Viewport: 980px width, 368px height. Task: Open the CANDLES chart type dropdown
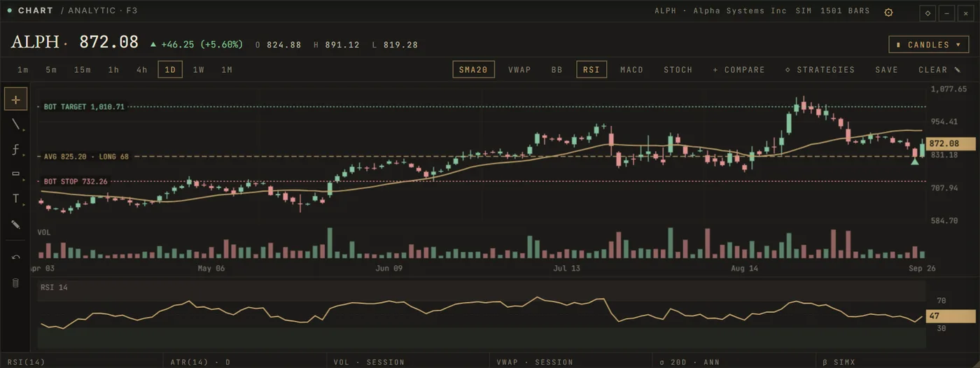coord(929,45)
